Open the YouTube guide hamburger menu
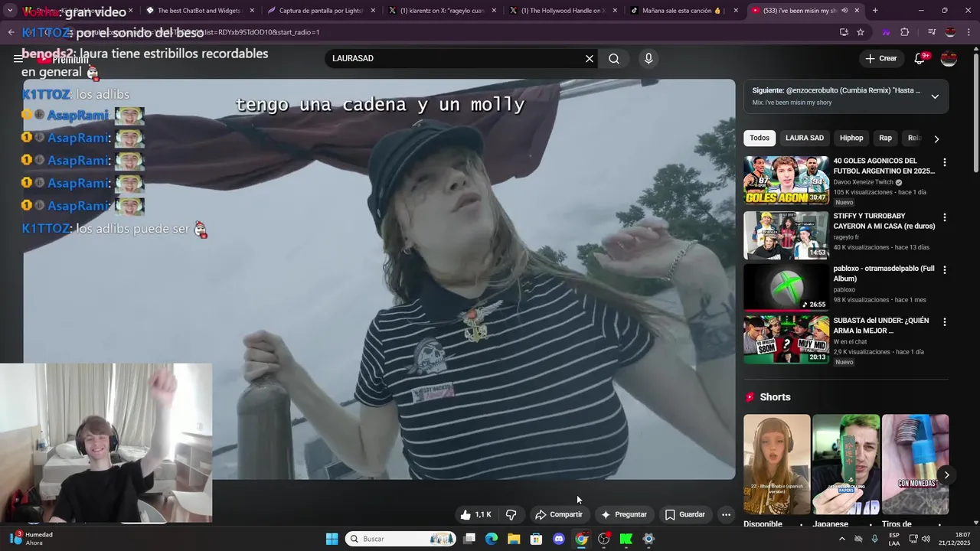This screenshot has width=980, height=551. [x=18, y=59]
